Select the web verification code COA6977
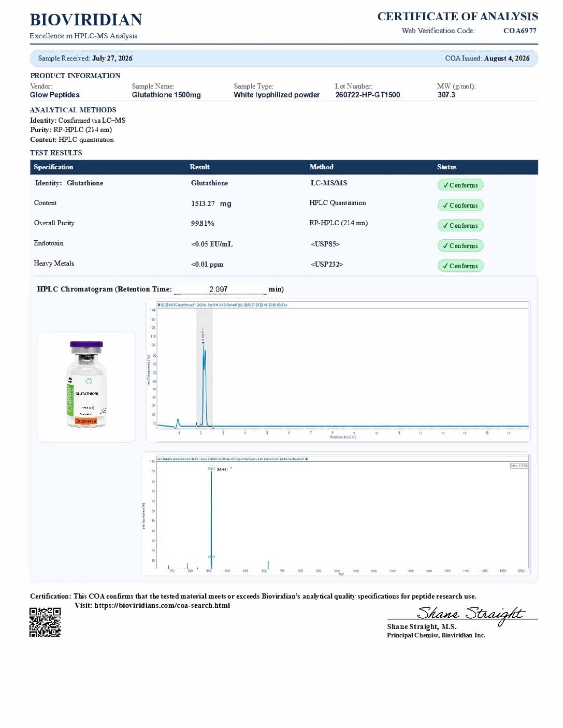This screenshot has width=563, height=728. click(519, 31)
